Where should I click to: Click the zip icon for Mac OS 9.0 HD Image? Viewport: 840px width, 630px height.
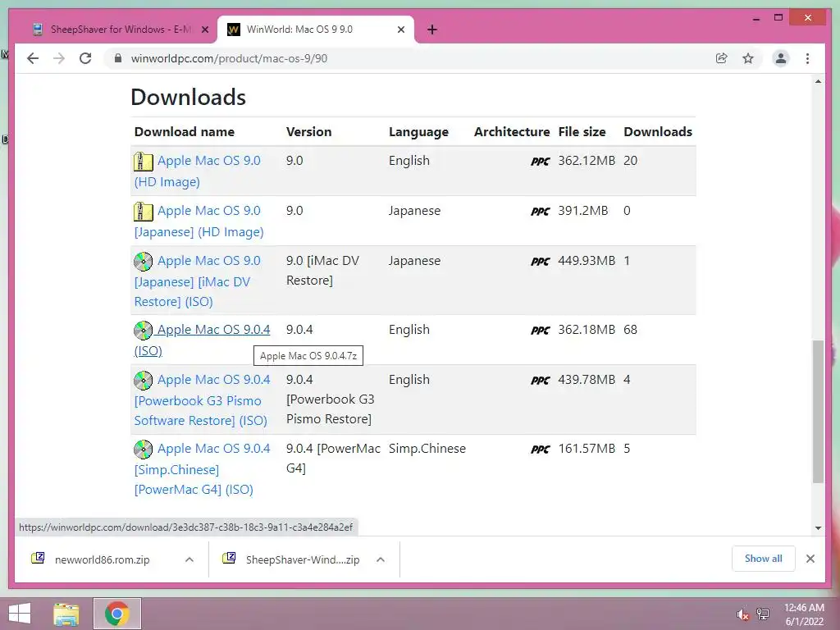tap(143, 162)
